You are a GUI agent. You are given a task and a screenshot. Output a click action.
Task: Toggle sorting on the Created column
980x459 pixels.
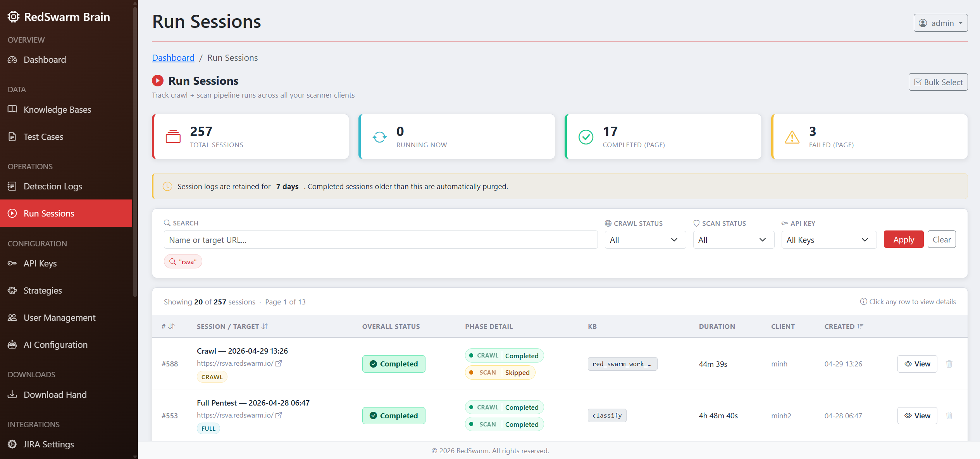coord(844,326)
